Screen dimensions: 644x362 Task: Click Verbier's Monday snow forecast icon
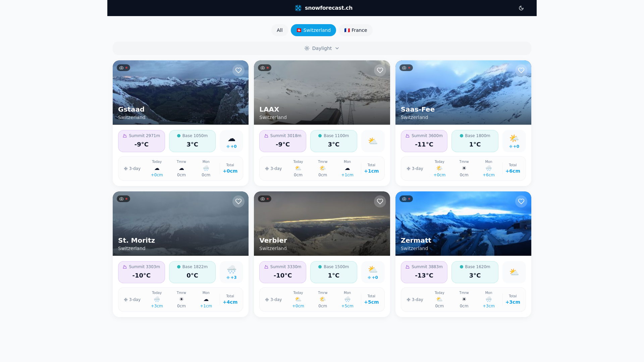pos(347,299)
